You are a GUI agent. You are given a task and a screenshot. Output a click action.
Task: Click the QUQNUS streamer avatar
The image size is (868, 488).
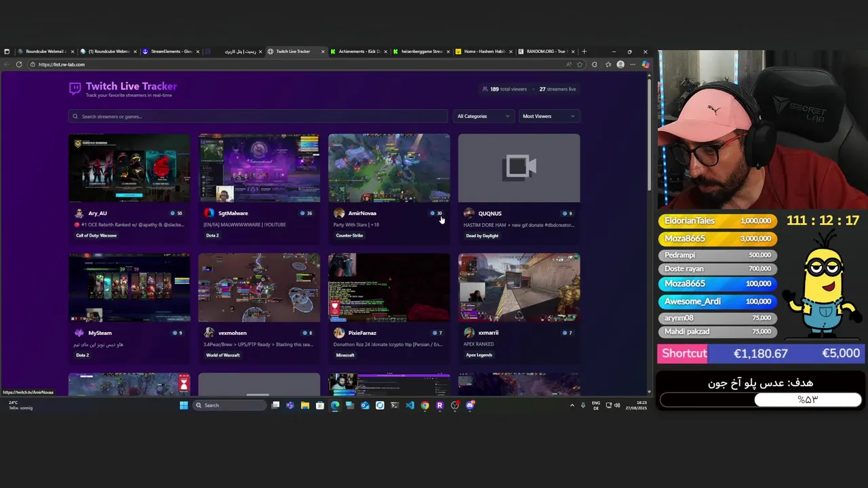(x=469, y=213)
